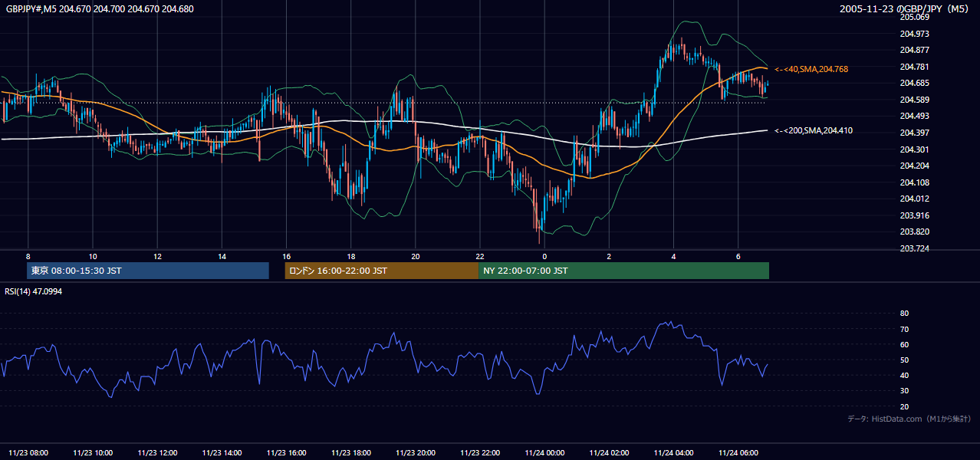980x460 pixels.
Task: Click the hour label 2 under the price chart
Action: [609, 256]
